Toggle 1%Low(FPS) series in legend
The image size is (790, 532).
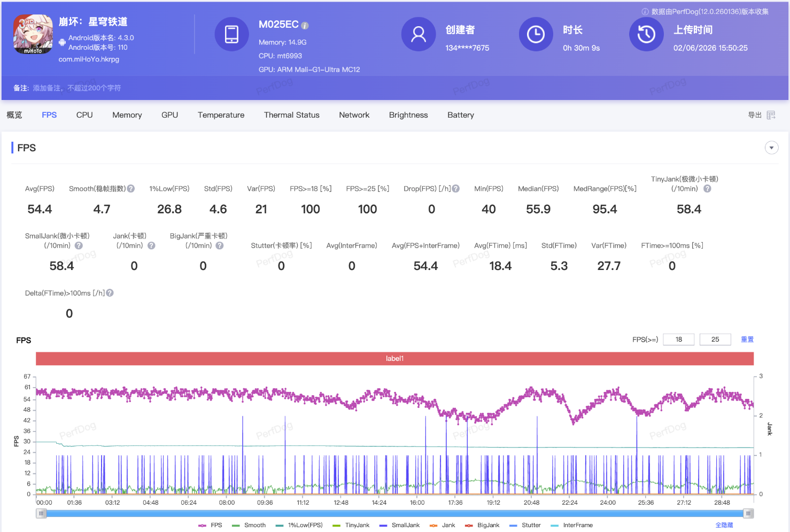tap(299, 525)
